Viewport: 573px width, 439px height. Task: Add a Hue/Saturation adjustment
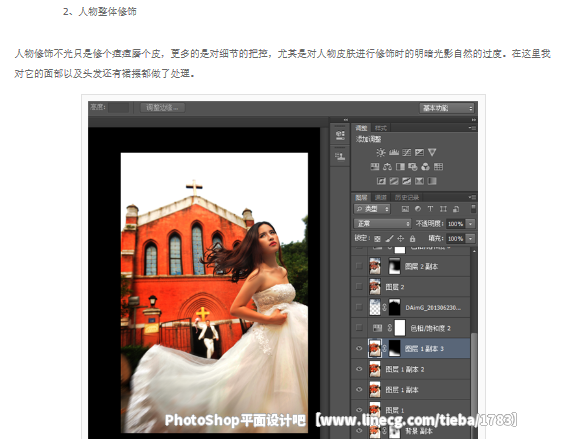pyautogui.click(x=375, y=167)
